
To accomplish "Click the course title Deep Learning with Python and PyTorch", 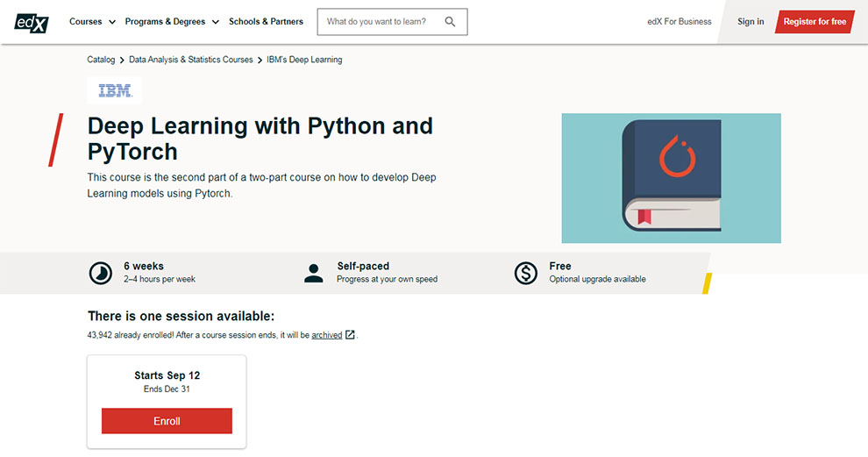I will coord(260,139).
